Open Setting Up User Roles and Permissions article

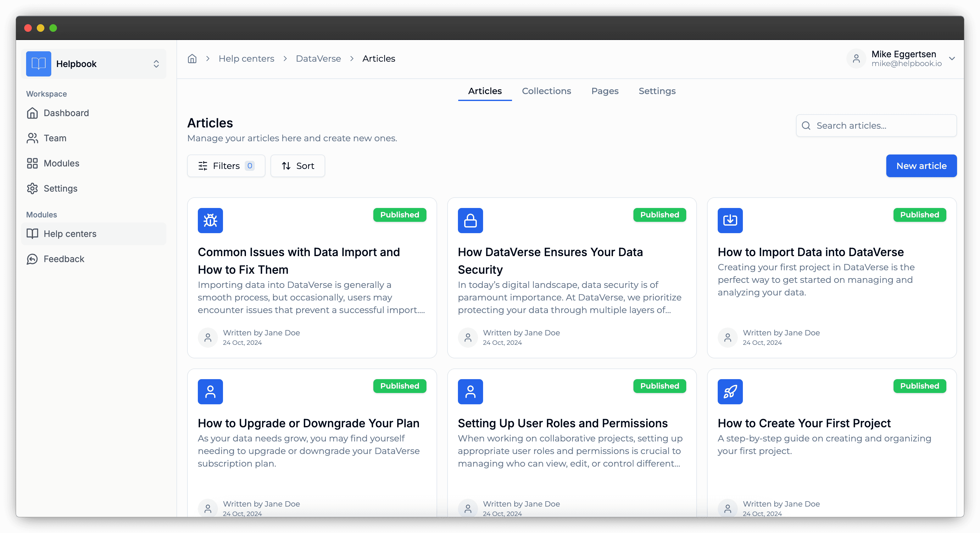click(x=562, y=423)
